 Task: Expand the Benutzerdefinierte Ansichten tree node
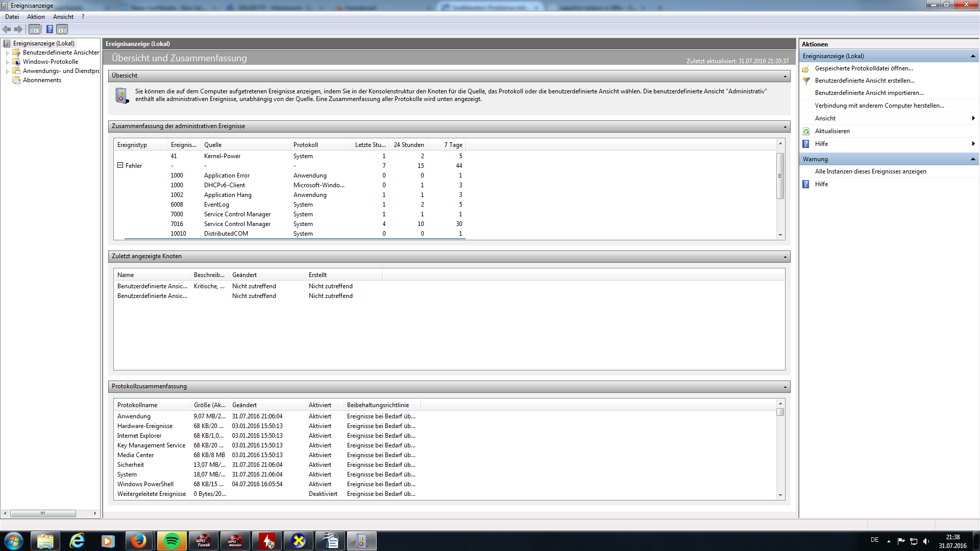[x=7, y=53]
